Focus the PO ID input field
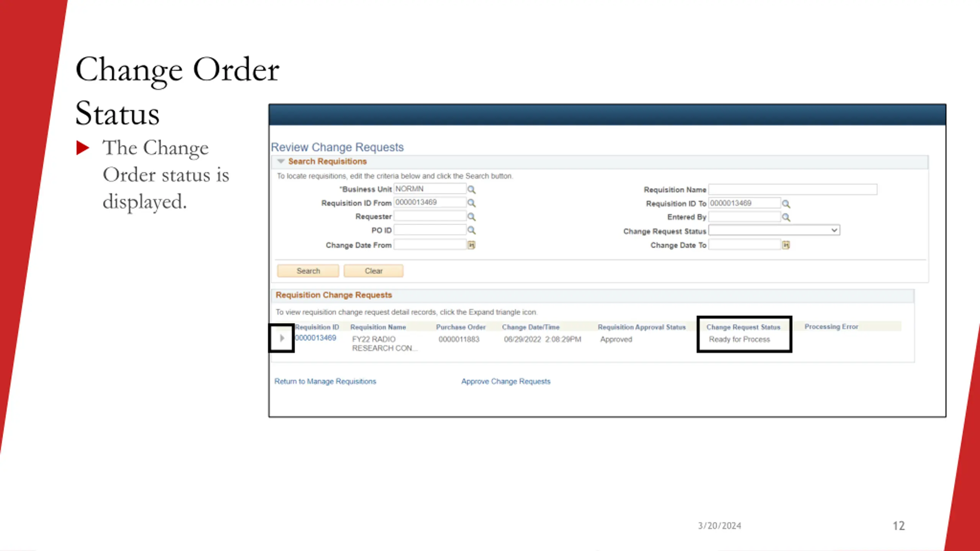 point(430,230)
